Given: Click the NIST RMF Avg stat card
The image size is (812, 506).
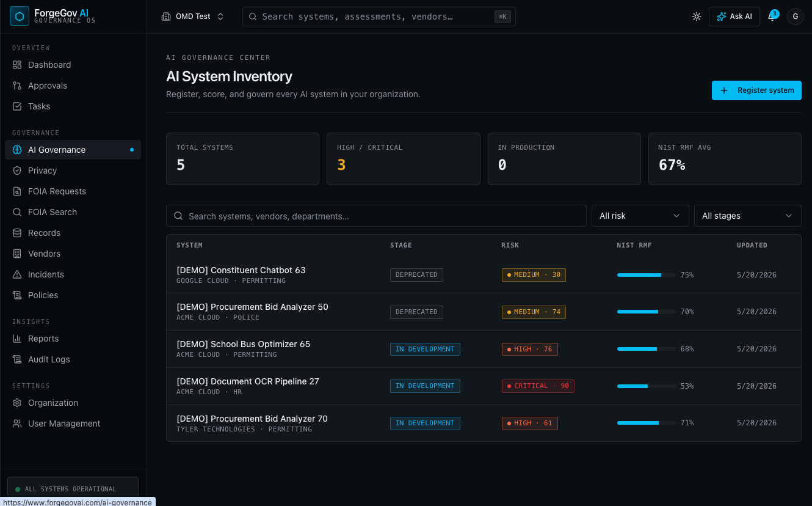Looking at the screenshot, I should pyautogui.click(x=725, y=159).
